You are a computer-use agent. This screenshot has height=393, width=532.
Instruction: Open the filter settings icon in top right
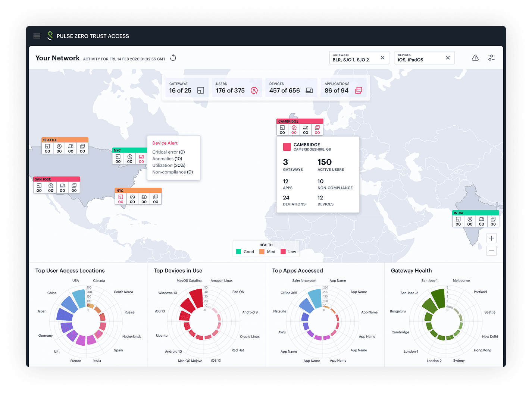[491, 58]
